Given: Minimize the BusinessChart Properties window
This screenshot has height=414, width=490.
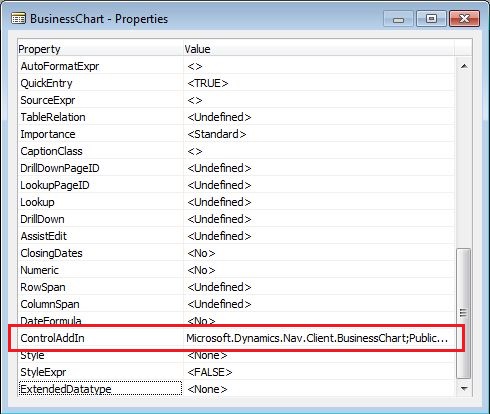Looking at the screenshot, I should (x=398, y=19).
